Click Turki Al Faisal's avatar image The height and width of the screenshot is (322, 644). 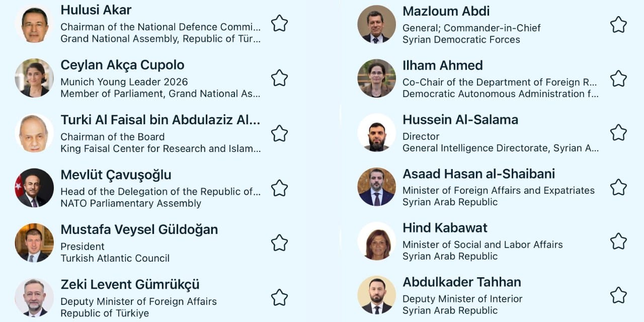(x=34, y=133)
